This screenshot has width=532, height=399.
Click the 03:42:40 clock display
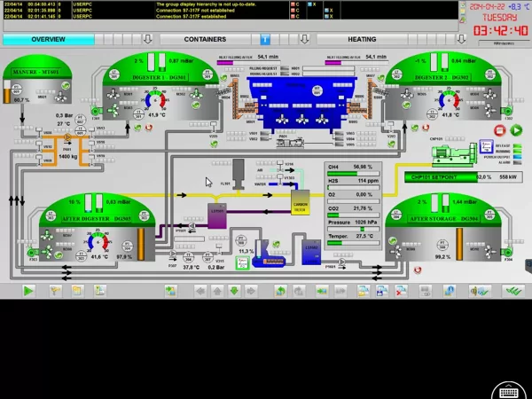(500, 31)
